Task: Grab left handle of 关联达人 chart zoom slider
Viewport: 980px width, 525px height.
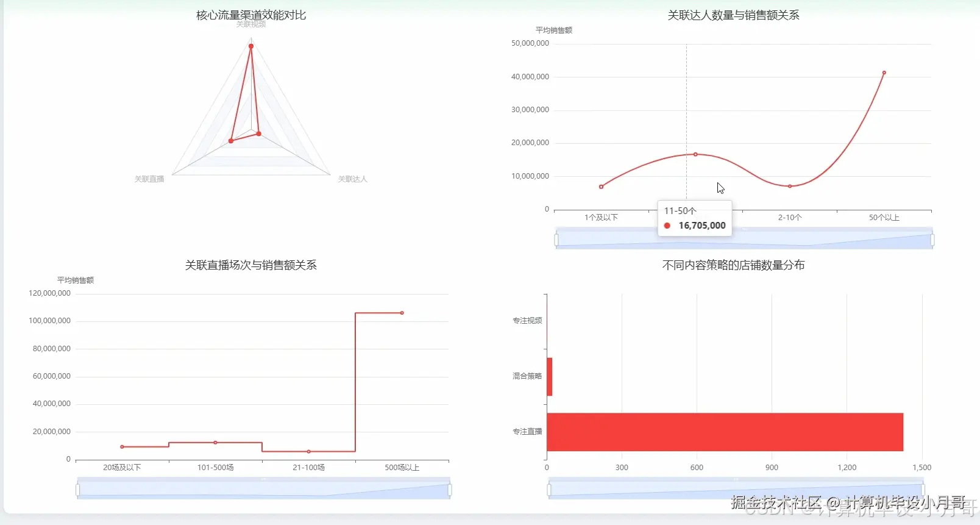Action: (556, 240)
